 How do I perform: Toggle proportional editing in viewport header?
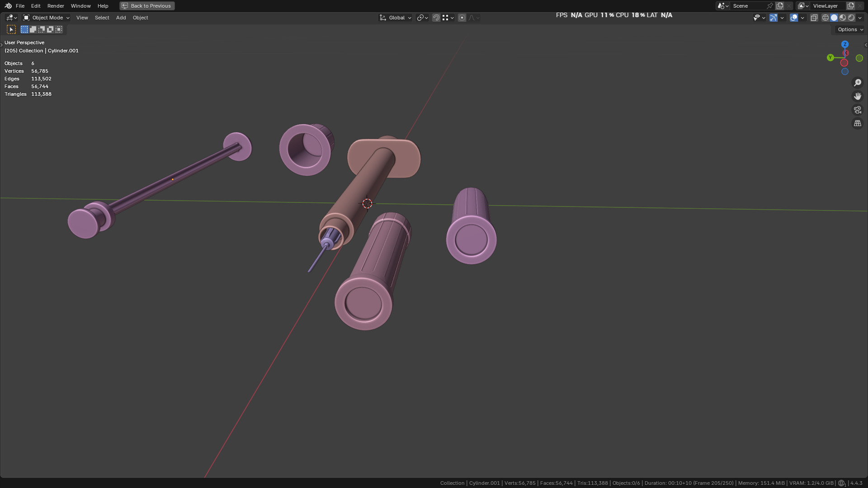tap(462, 18)
